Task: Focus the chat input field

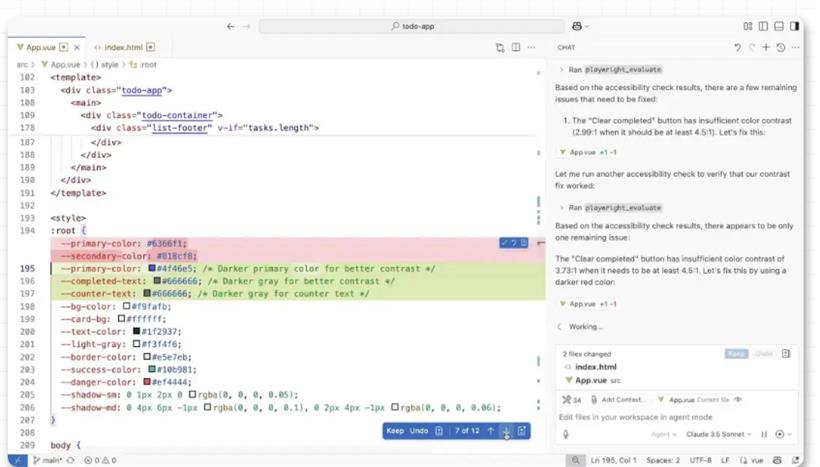Action: [678, 417]
